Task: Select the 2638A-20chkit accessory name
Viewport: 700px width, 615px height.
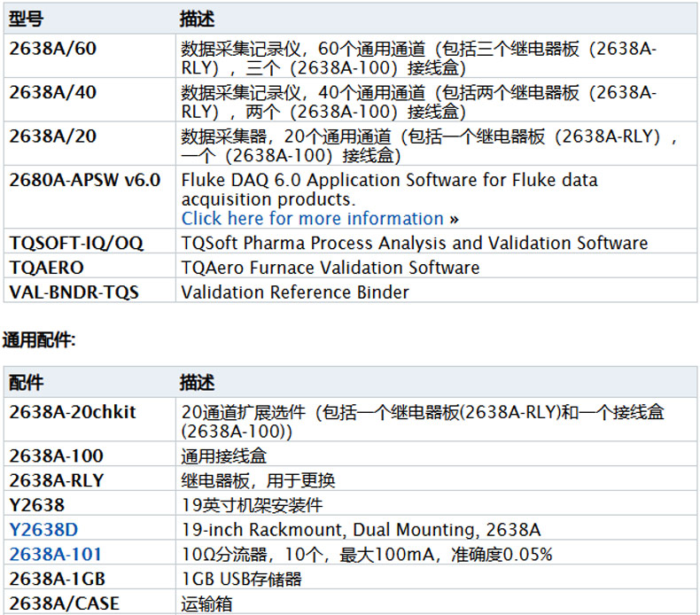Action: [73, 412]
